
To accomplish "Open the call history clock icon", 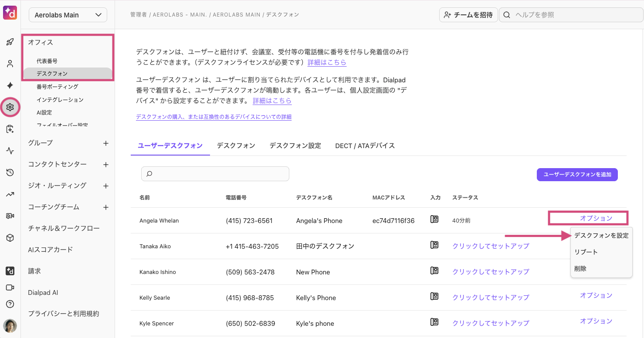I will coord(10,172).
